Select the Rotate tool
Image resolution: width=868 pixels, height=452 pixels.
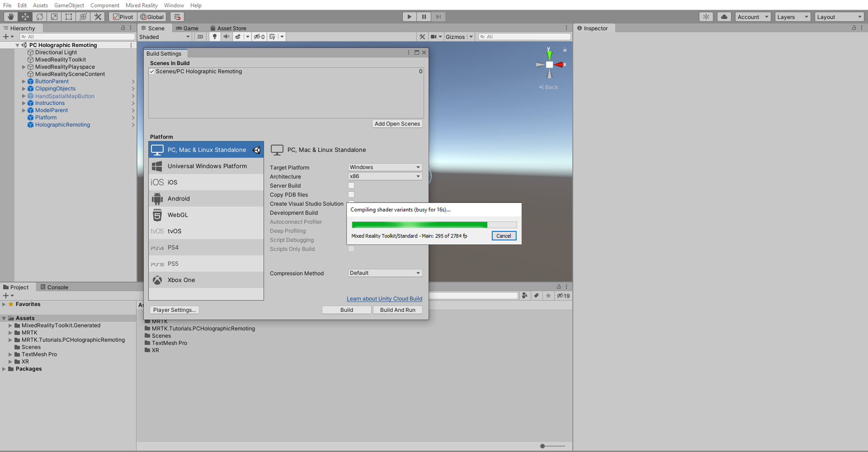39,16
